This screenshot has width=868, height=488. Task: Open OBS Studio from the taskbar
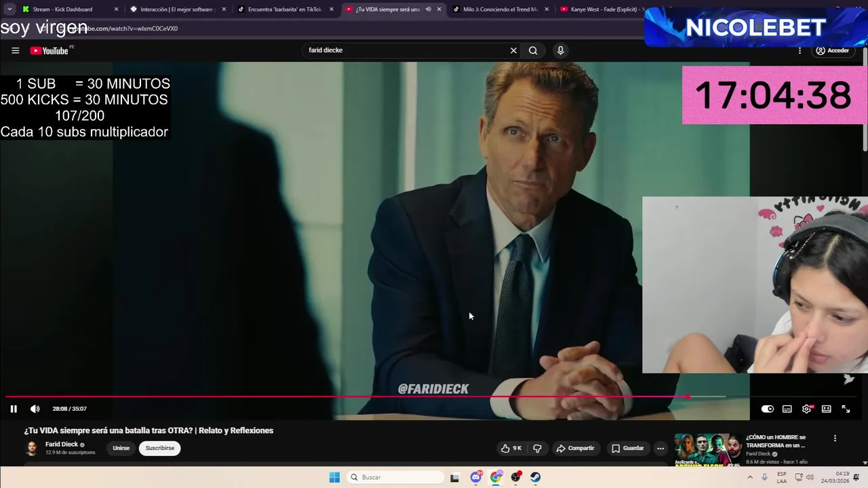[x=516, y=477]
